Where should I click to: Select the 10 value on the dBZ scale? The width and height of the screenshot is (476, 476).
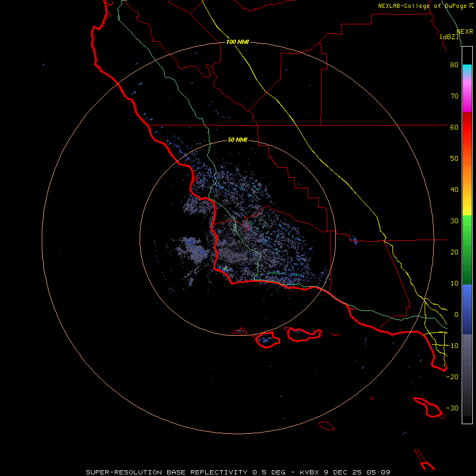454,283
